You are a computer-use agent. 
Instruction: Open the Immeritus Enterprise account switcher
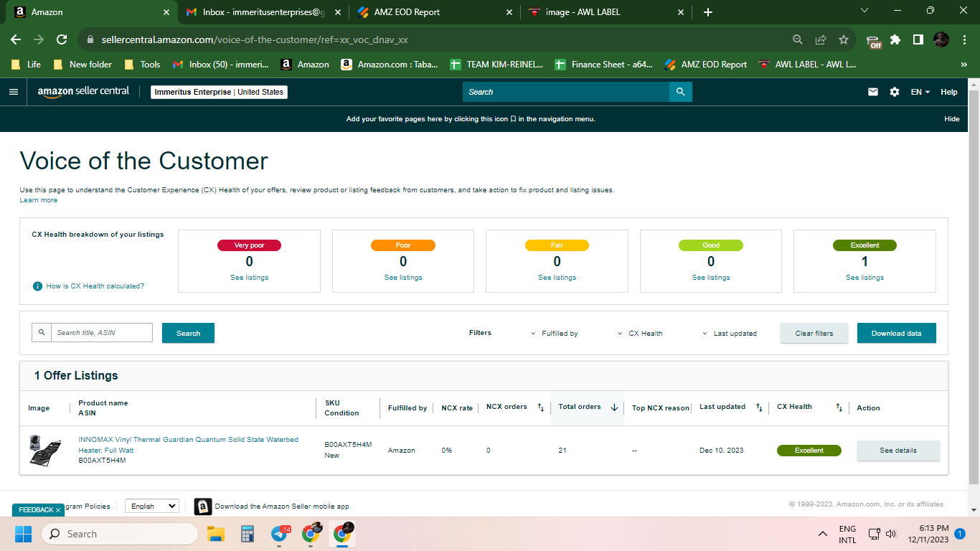220,92
